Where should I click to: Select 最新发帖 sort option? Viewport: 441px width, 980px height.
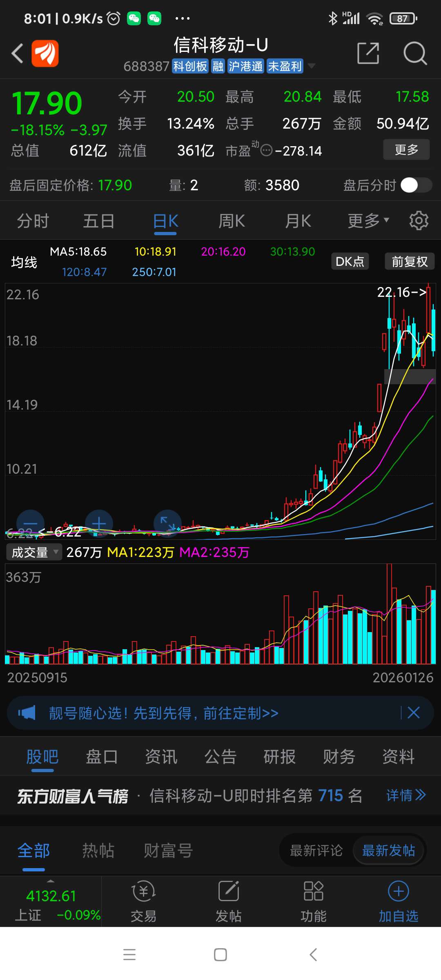[389, 851]
